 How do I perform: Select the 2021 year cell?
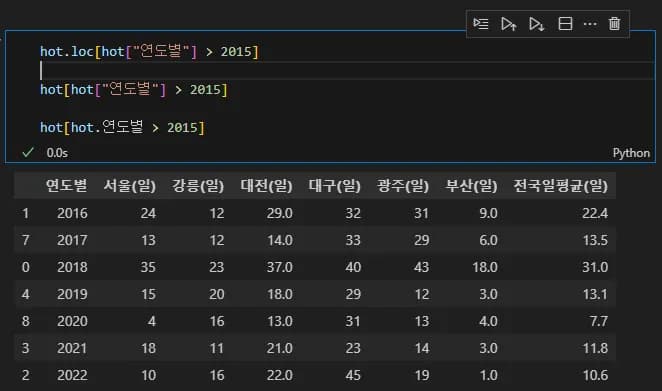click(x=72, y=348)
